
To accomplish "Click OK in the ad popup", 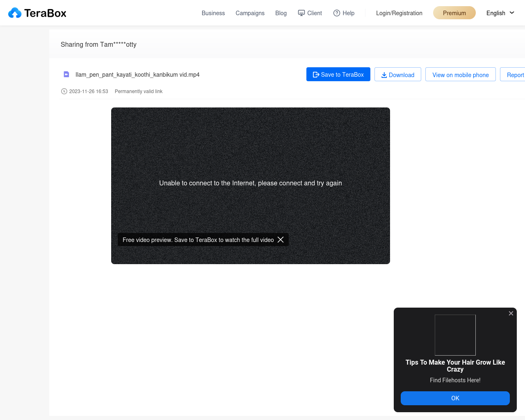I will tap(455, 398).
